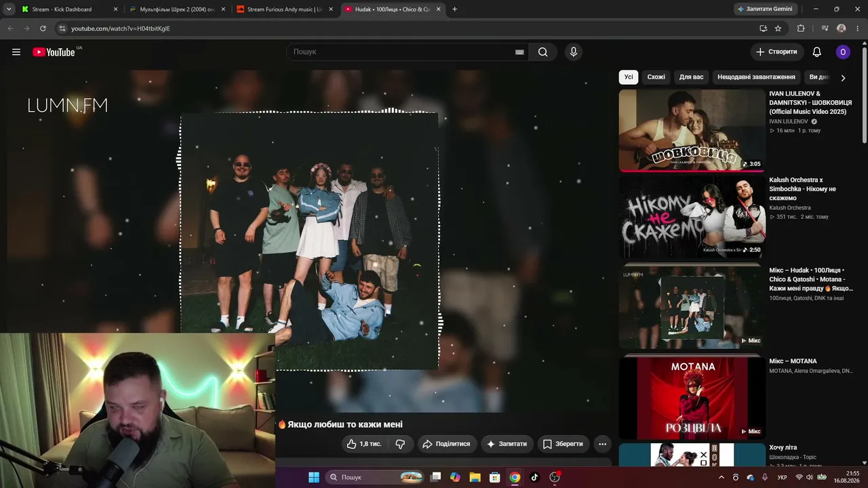Select the Усі filter chip
Screen dimensions: 868x488
[629, 77]
